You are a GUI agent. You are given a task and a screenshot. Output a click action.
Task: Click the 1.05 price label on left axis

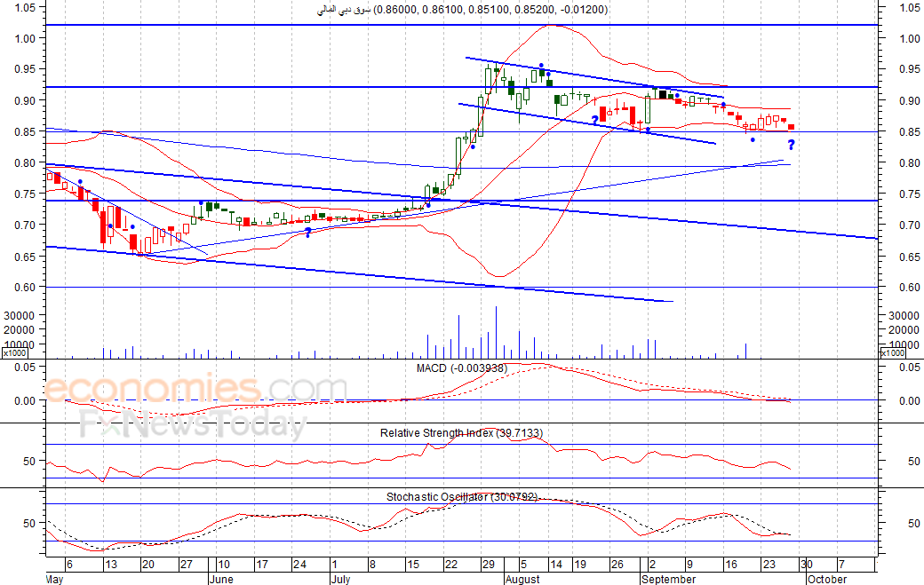pos(26,8)
